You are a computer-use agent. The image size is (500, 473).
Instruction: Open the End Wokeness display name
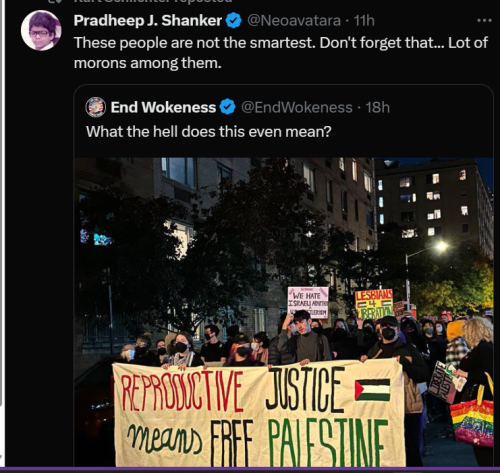pos(163,107)
